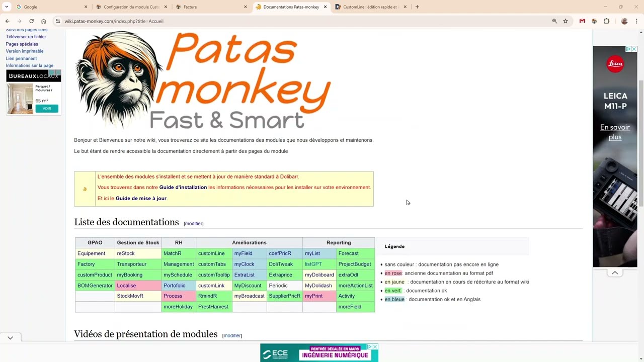
Task: Open the Chrome three-dot menu
Action: tap(636, 21)
